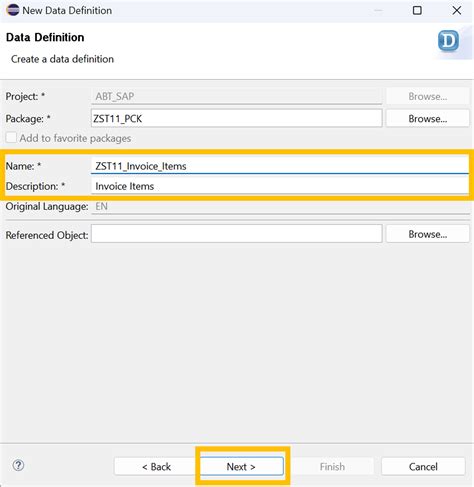
Task: Click the Eclipse icon in title bar
Action: (13, 10)
